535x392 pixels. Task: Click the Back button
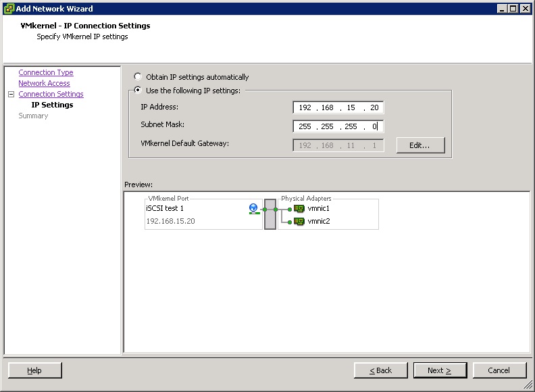(x=381, y=370)
